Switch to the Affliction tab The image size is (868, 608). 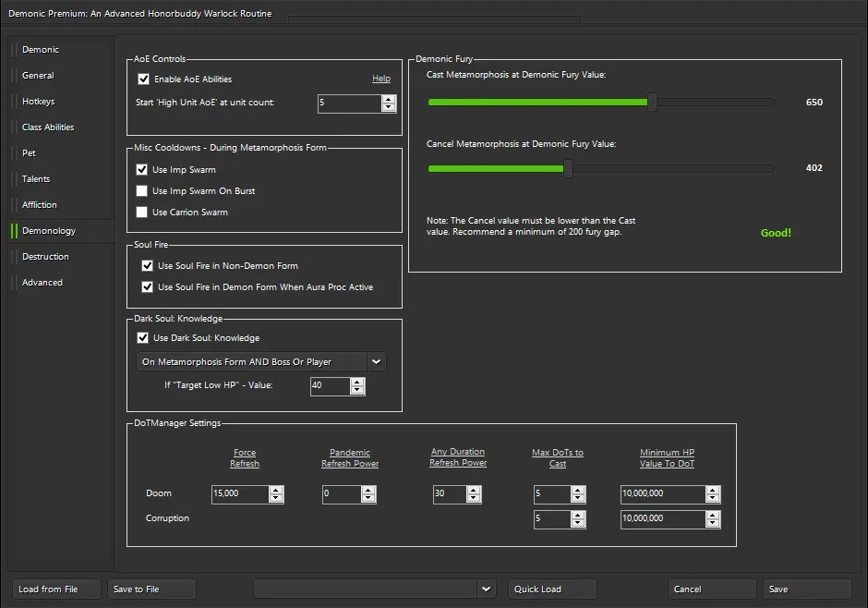click(x=40, y=205)
